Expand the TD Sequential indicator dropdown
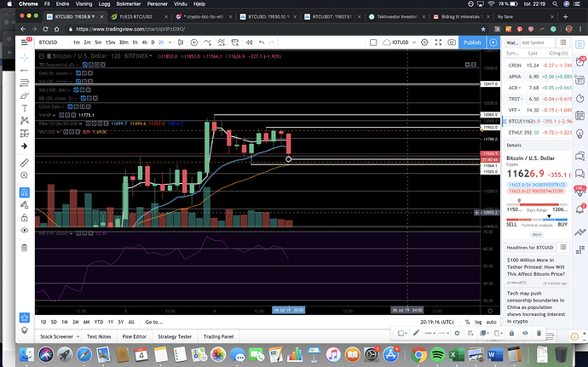The image size is (588, 367). click(77, 65)
